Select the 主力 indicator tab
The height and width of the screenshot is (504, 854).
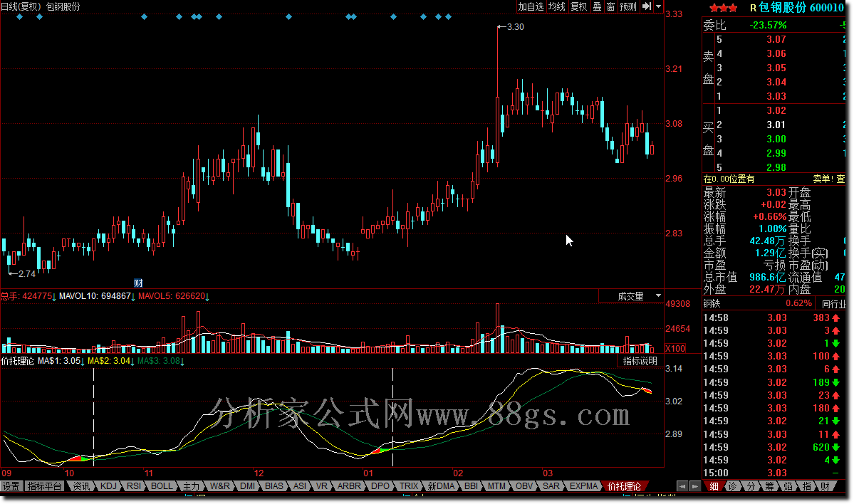(191, 486)
